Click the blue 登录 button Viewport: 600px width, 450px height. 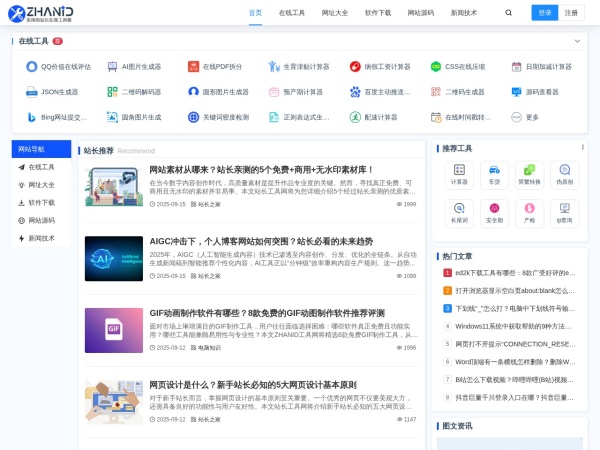(x=545, y=13)
